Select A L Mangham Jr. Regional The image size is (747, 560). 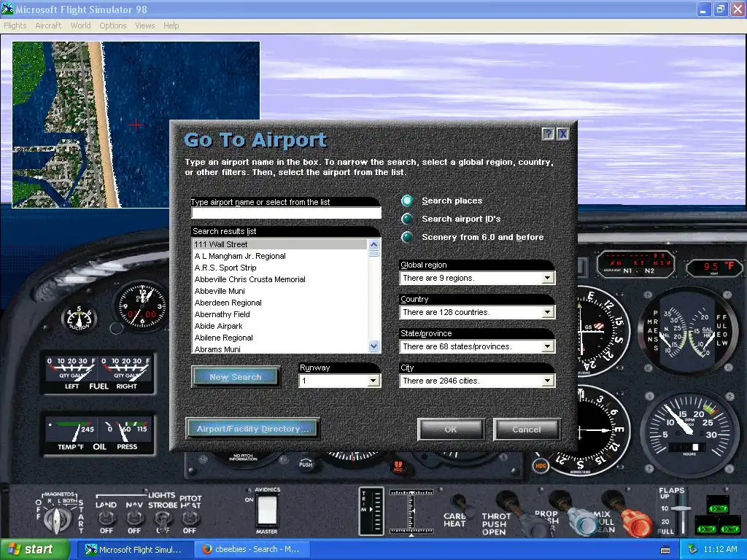280,256
